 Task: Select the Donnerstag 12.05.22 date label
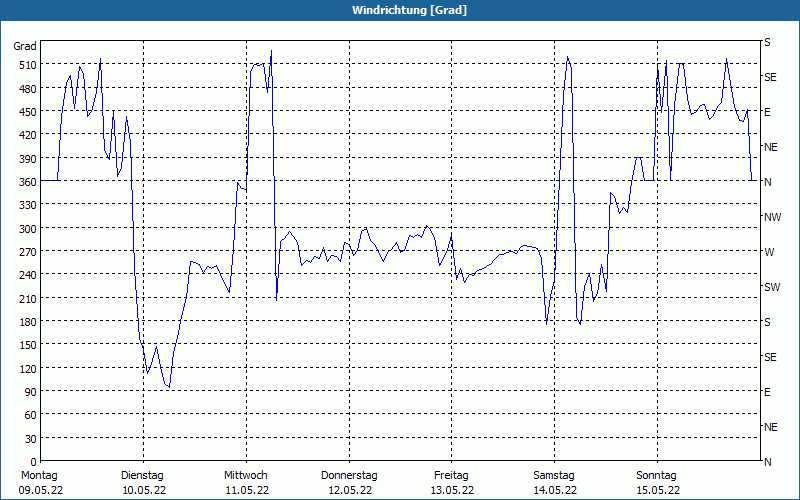(349, 483)
